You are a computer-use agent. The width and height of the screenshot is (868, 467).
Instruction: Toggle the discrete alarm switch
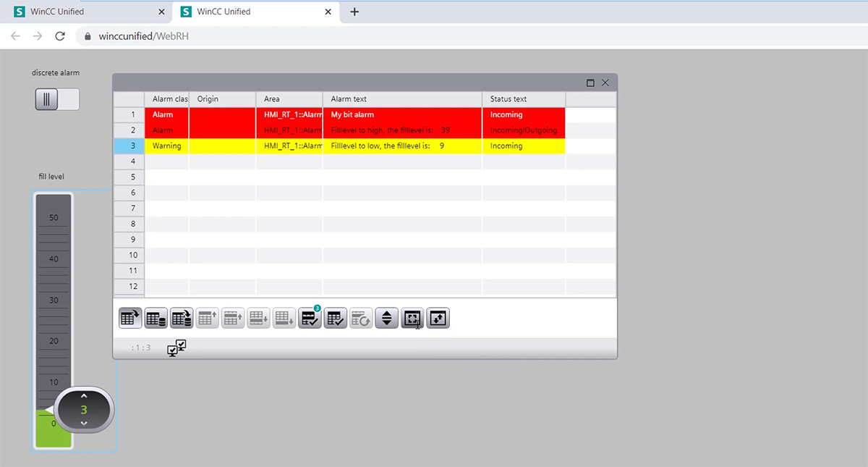[x=57, y=99]
